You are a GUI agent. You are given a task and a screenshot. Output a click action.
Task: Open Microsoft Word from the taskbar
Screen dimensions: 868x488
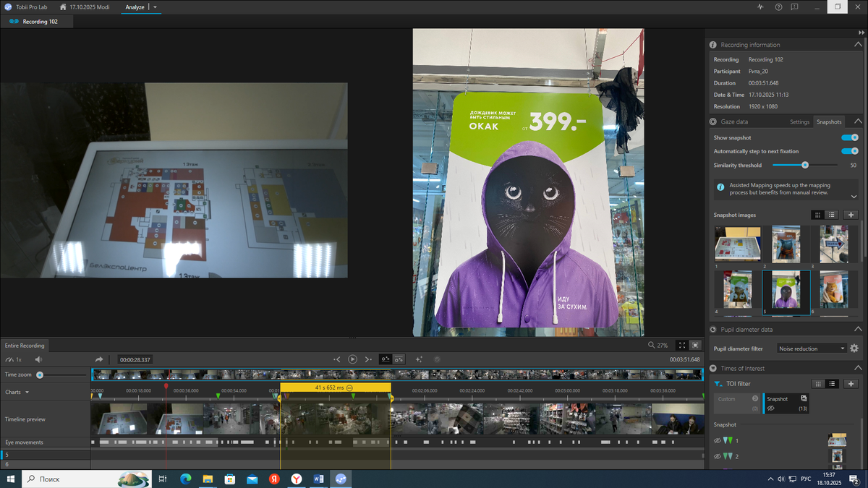(319, 479)
